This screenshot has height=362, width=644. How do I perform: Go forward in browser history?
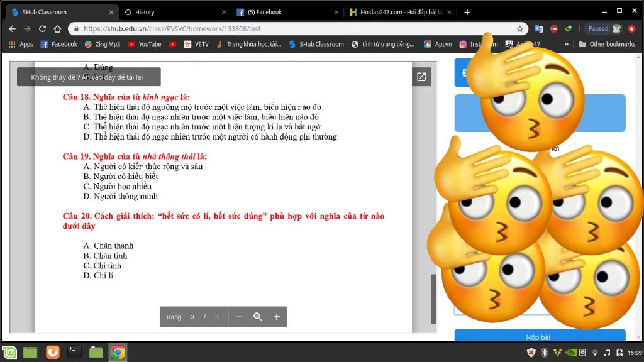(27, 29)
